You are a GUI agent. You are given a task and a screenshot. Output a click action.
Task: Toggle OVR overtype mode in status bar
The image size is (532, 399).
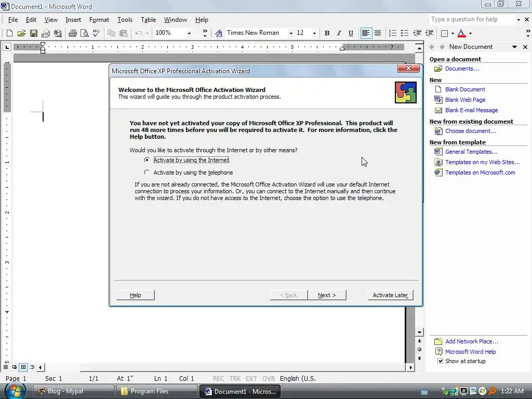pos(269,378)
